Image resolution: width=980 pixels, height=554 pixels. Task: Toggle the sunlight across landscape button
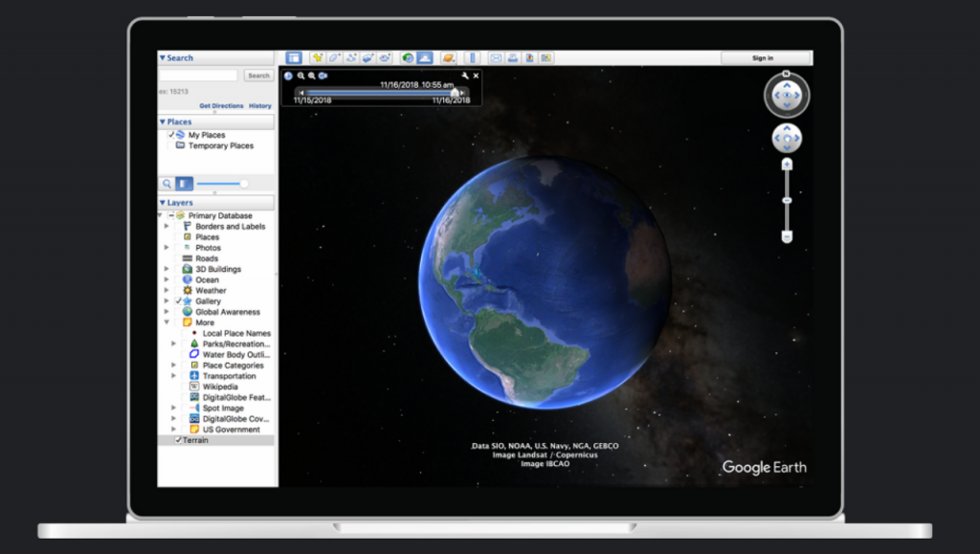pos(425,58)
